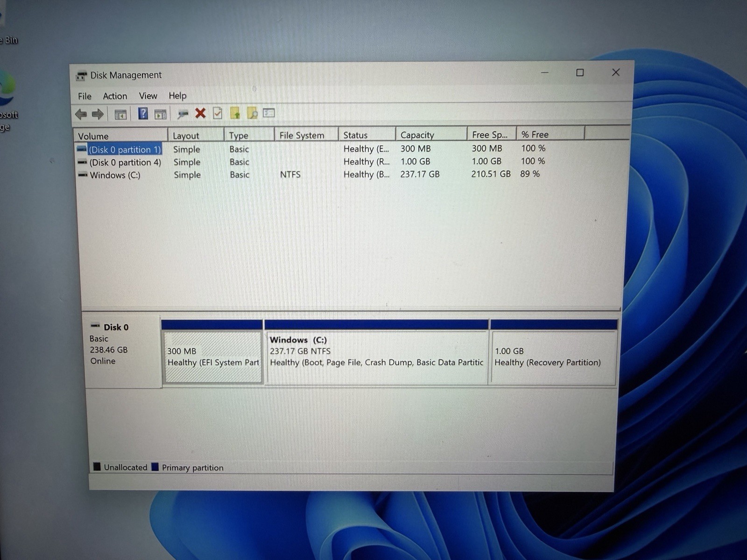Toggle the Show/Hide Console Tree icon

[x=120, y=114]
